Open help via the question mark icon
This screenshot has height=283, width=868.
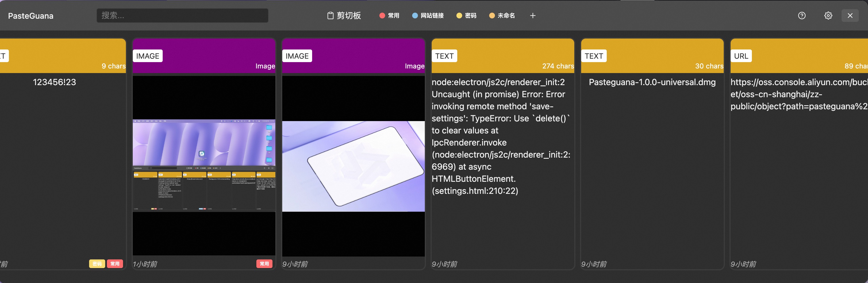point(802,16)
